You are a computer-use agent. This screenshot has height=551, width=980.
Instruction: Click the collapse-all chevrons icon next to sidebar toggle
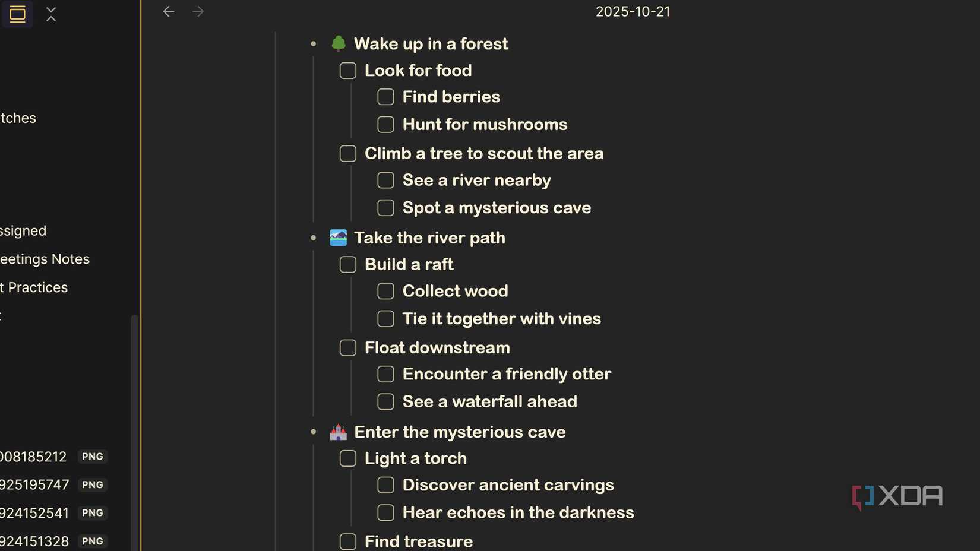coord(51,14)
